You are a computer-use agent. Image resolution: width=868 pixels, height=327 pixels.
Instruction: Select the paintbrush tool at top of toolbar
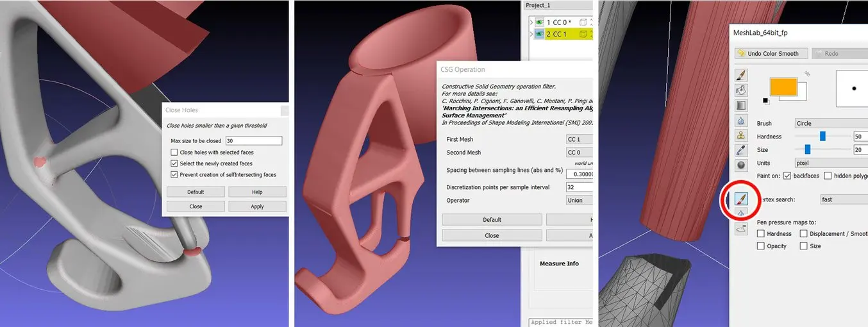point(741,76)
